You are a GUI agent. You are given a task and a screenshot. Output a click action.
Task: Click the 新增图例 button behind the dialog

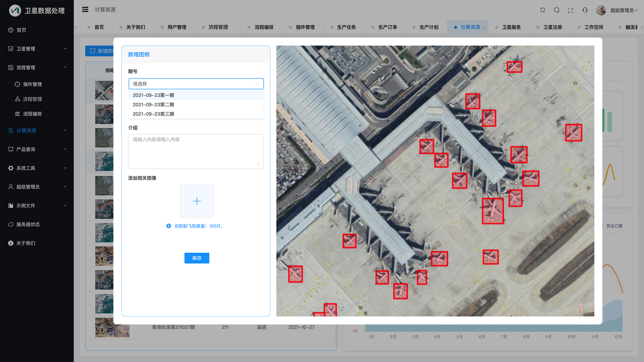pos(100,51)
